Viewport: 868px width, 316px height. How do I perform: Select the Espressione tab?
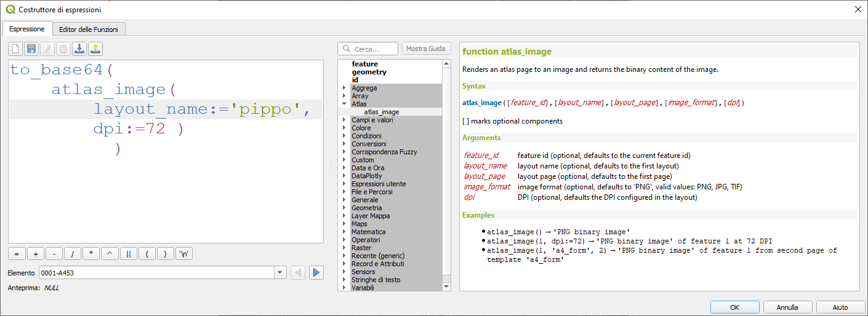point(26,29)
